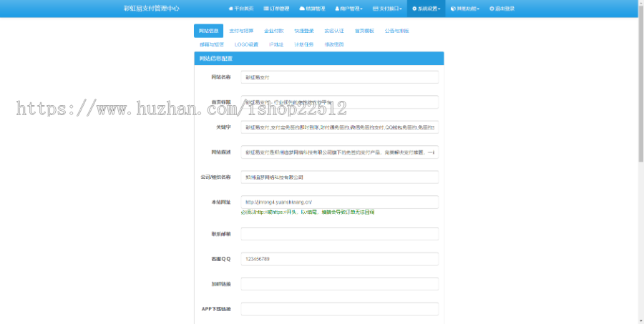This screenshot has width=644, height=324.
Task: Expand the 支付接口 dropdown menu
Action: tap(387, 9)
